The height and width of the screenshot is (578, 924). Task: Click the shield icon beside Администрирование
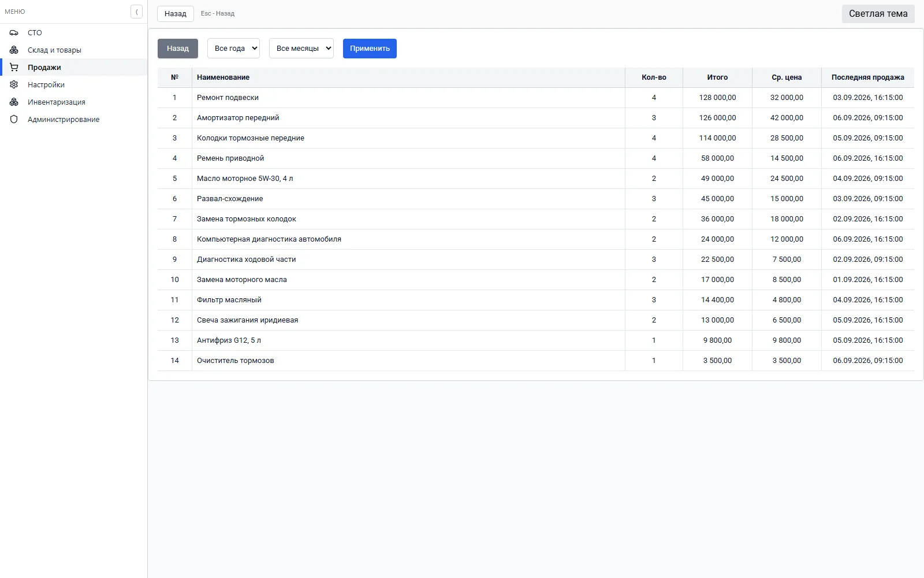14,120
